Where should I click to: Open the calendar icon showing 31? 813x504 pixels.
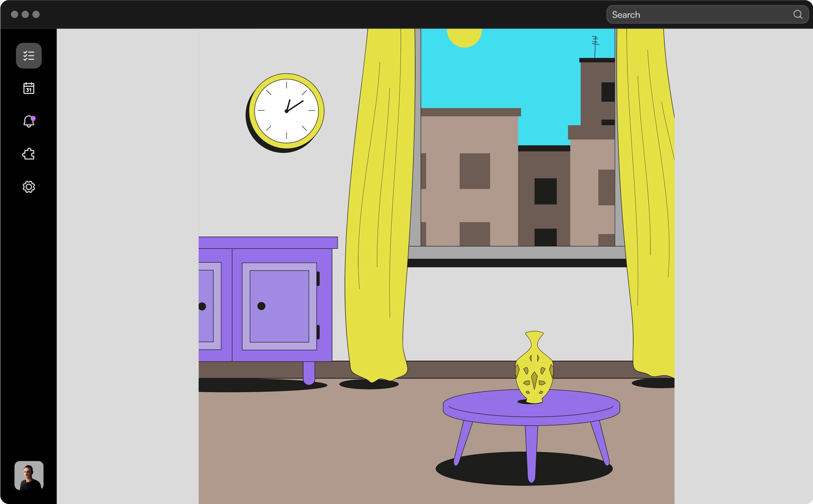29,88
